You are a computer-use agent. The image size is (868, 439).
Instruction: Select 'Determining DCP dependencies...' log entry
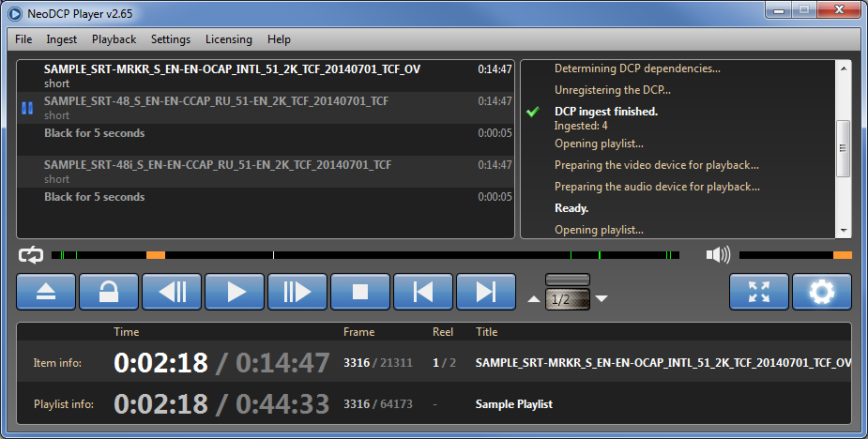tap(638, 68)
